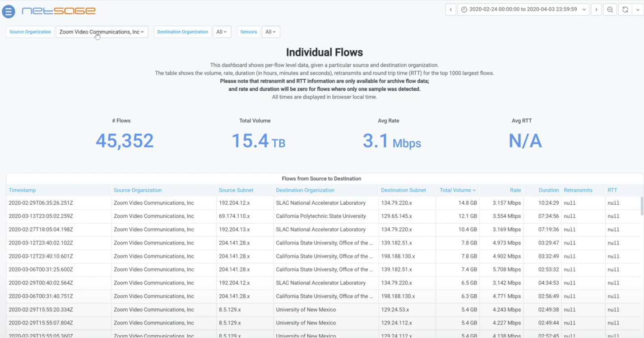Click the 'Avg Rate' panel title
The image size is (644, 338).
pyautogui.click(x=389, y=121)
